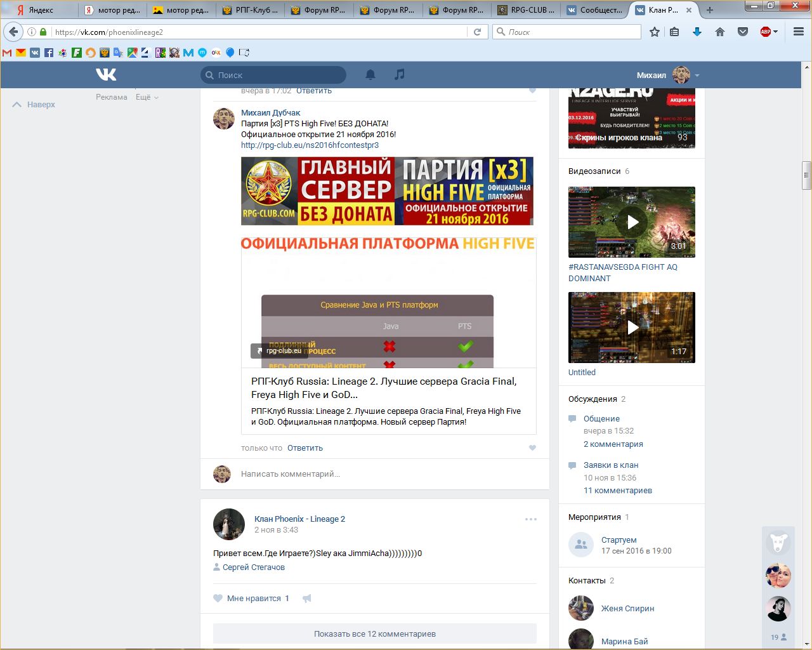Open the OLX bookmark icon
This screenshot has width=812, height=650.
tap(216, 53)
